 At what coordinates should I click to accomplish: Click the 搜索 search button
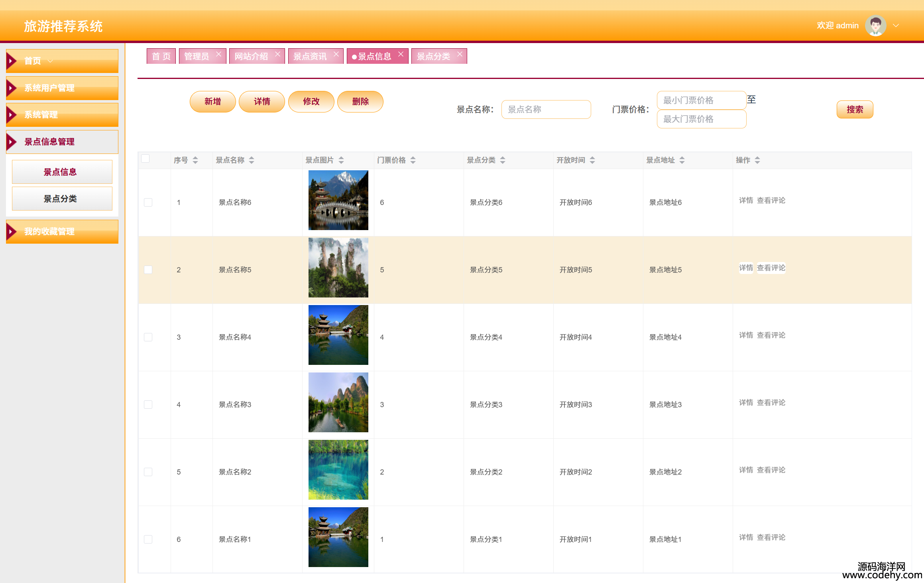coord(855,110)
